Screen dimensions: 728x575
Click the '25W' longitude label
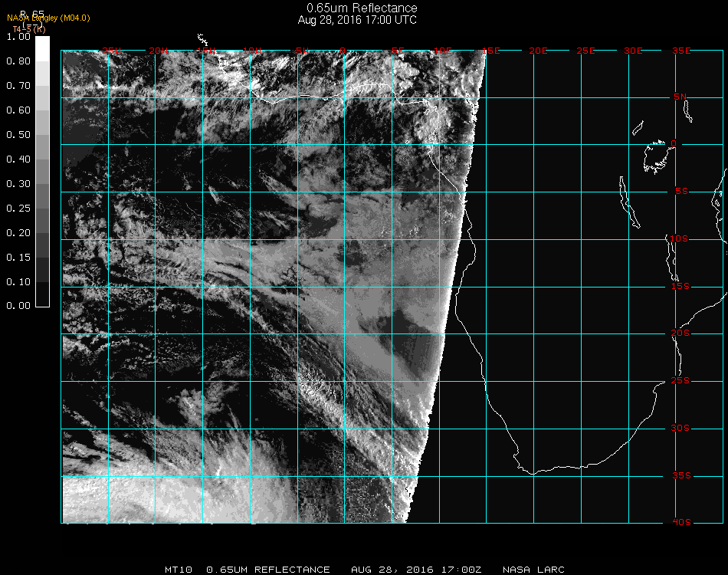[111, 51]
